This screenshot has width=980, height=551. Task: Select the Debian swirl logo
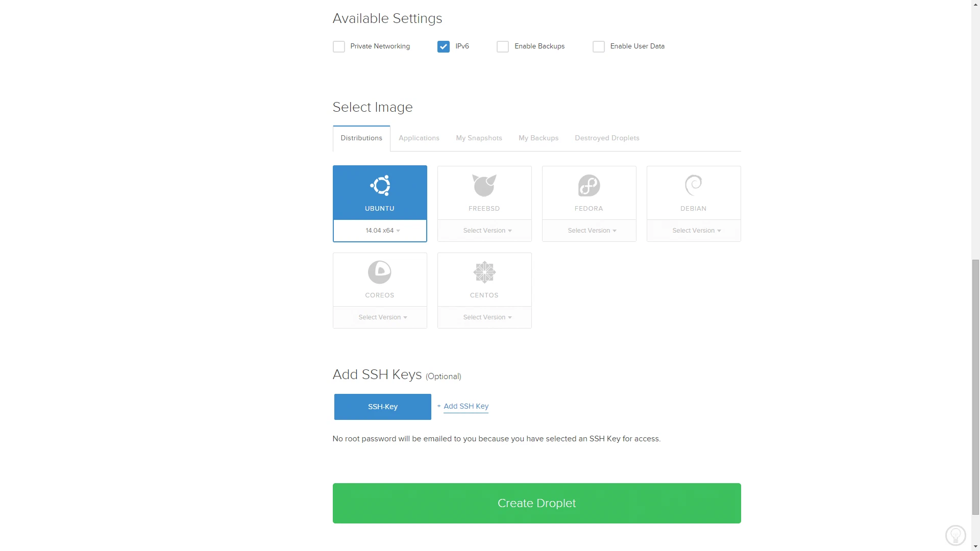(x=694, y=186)
